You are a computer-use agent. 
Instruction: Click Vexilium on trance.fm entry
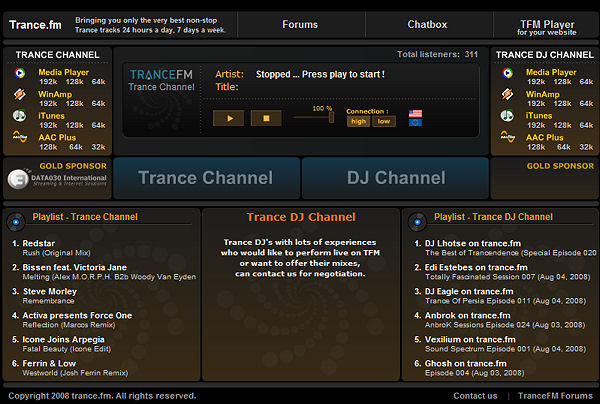[x=470, y=340]
